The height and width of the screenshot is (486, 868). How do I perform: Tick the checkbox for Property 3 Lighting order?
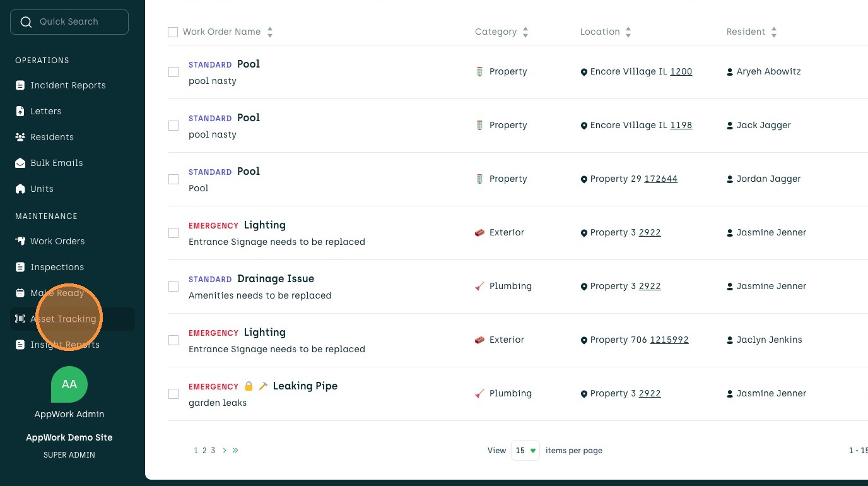pyautogui.click(x=173, y=233)
